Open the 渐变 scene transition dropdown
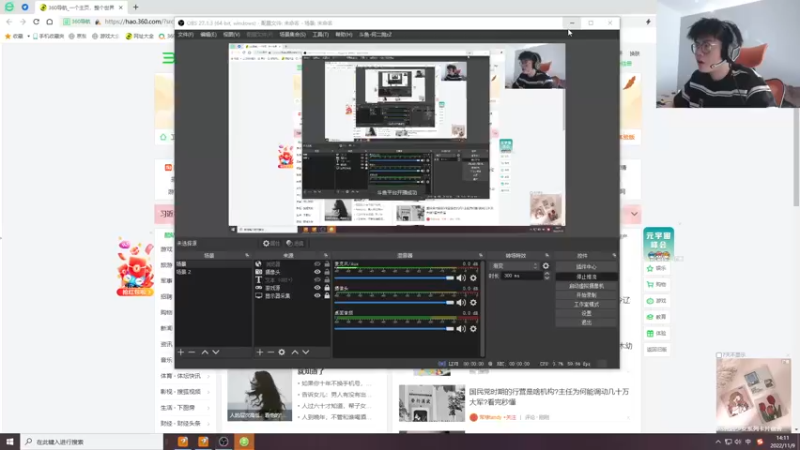The image size is (800, 450). click(514, 266)
